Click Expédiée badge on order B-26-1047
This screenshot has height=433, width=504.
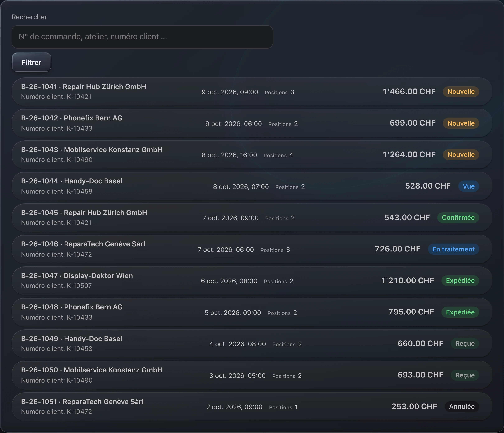coord(460,281)
